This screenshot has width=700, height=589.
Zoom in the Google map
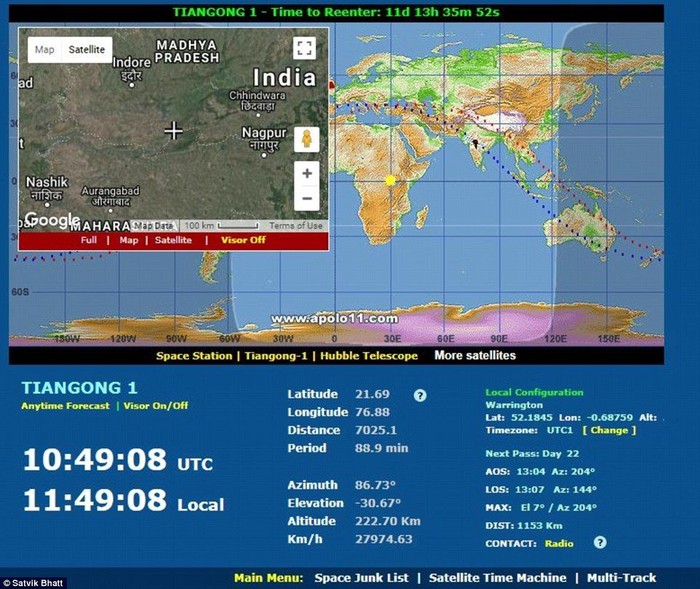(307, 173)
